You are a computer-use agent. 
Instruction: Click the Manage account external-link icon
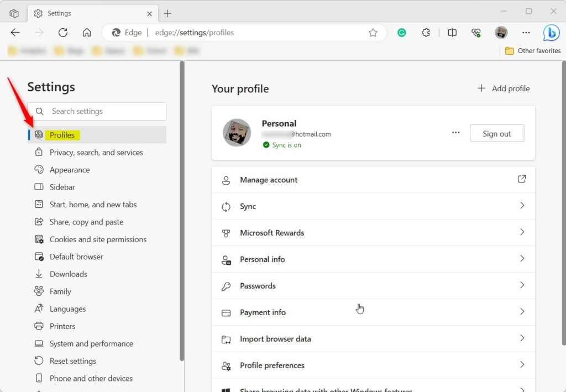522,179
